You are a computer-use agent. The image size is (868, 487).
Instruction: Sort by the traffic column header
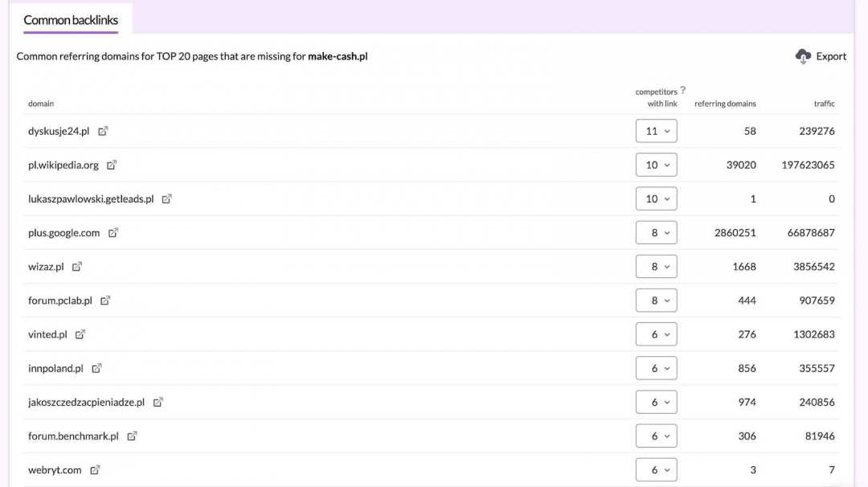(824, 104)
